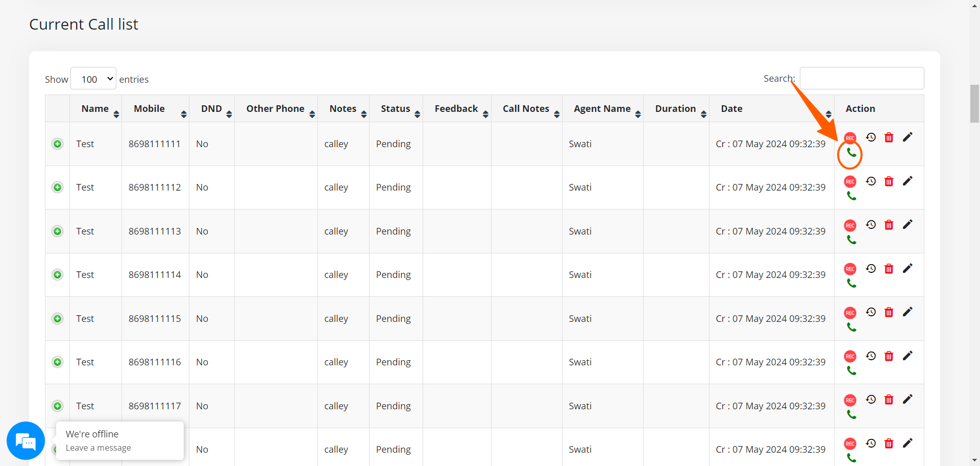Expand row details for 8698111117
The width and height of the screenshot is (980, 466).
pyautogui.click(x=58, y=406)
